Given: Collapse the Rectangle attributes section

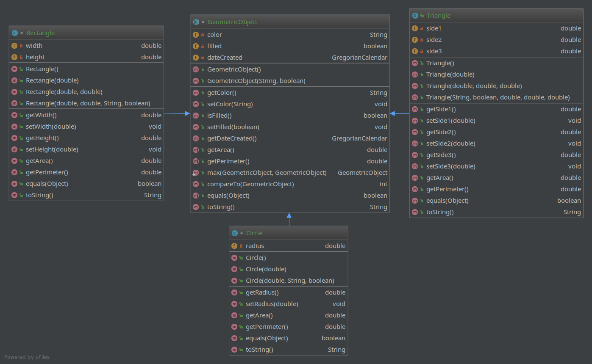Looking at the screenshot, I should [86, 51].
